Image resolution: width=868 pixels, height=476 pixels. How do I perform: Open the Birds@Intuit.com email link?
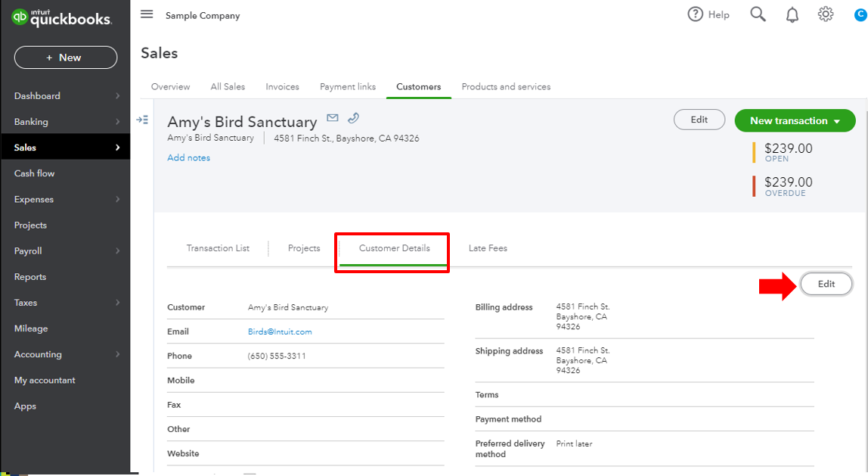coord(280,331)
